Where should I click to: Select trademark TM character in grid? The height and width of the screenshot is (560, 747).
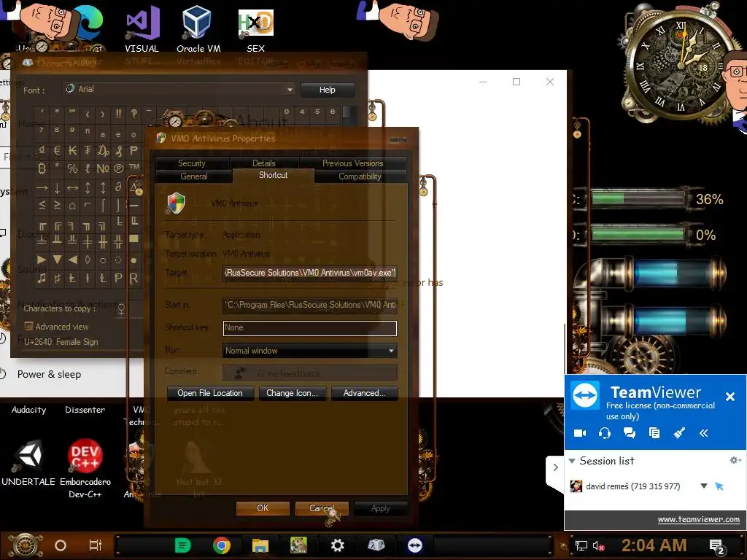pyautogui.click(x=134, y=167)
